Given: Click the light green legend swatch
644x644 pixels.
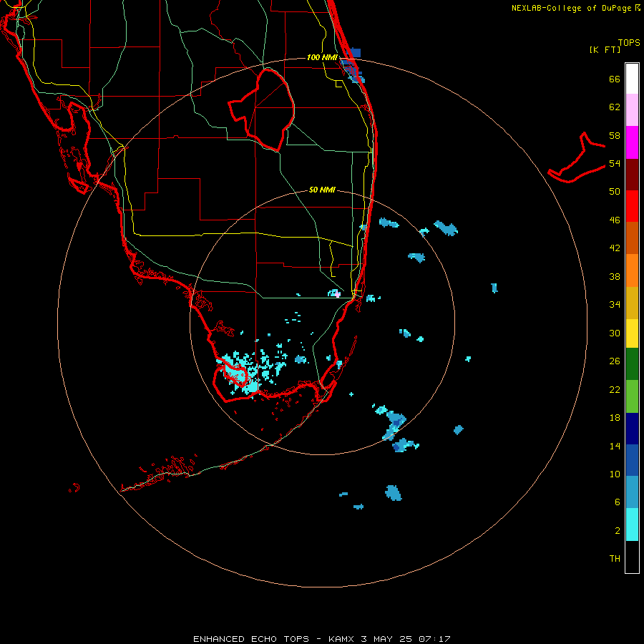Looking at the screenshot, I should pyautogui.click(x=632, y=396).
